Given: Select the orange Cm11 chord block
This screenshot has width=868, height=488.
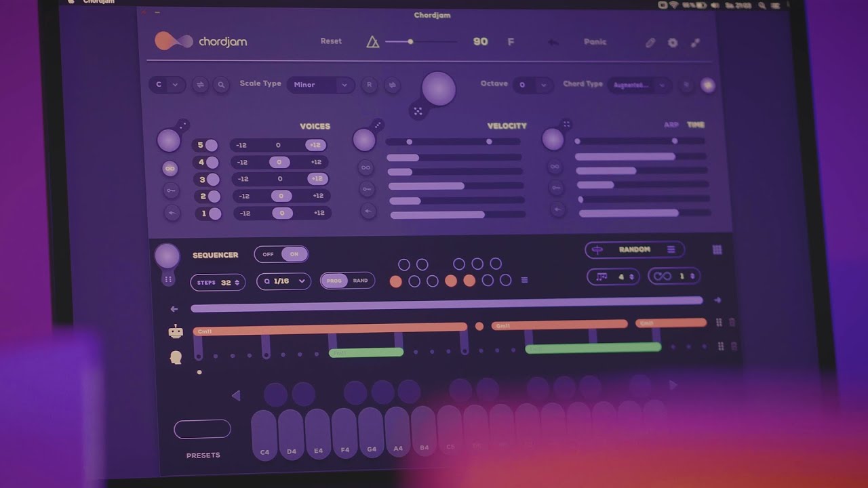Looking at the screenshot, I should [330, 330].
